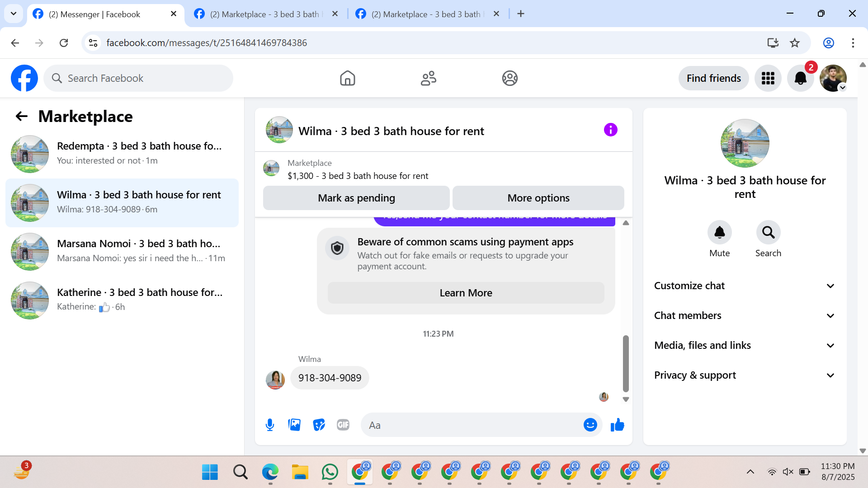Open the sticker picker icon
The image size is (868, 488).
click(x=319, y=425)
